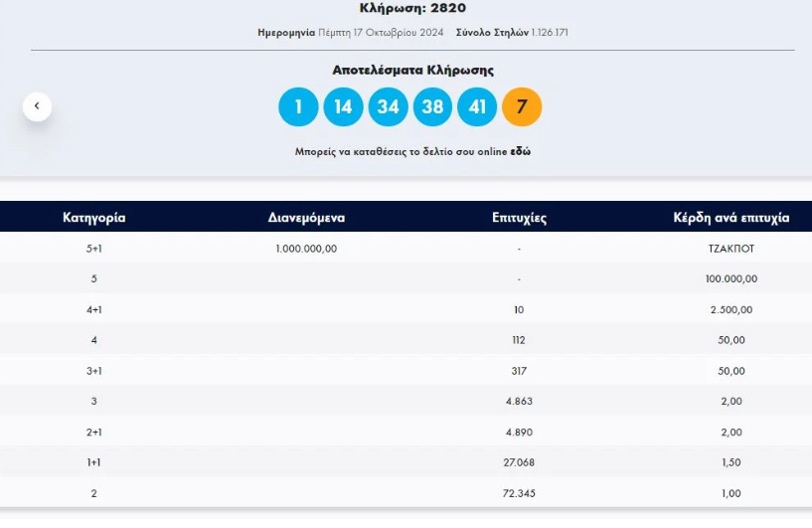Image resolution: width=812 pixels, height=528 pixels.
Task: Click the winning number ball 1
Action: point(298,106)
